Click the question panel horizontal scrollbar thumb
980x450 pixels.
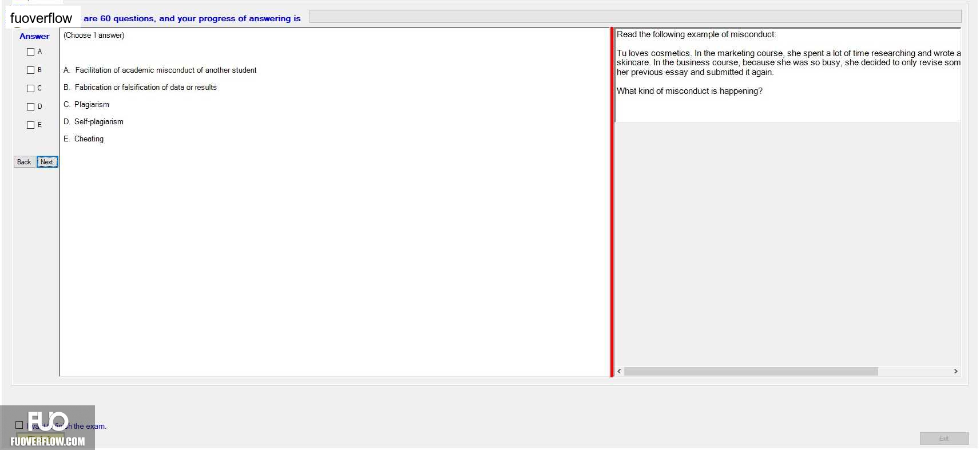(x=751, y=372)
